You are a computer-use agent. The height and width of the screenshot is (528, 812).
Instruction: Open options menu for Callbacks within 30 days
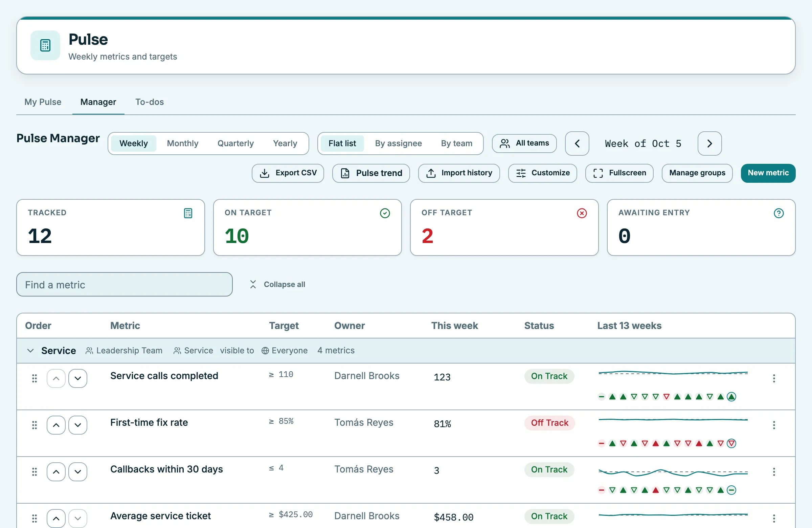pos(774,472)
